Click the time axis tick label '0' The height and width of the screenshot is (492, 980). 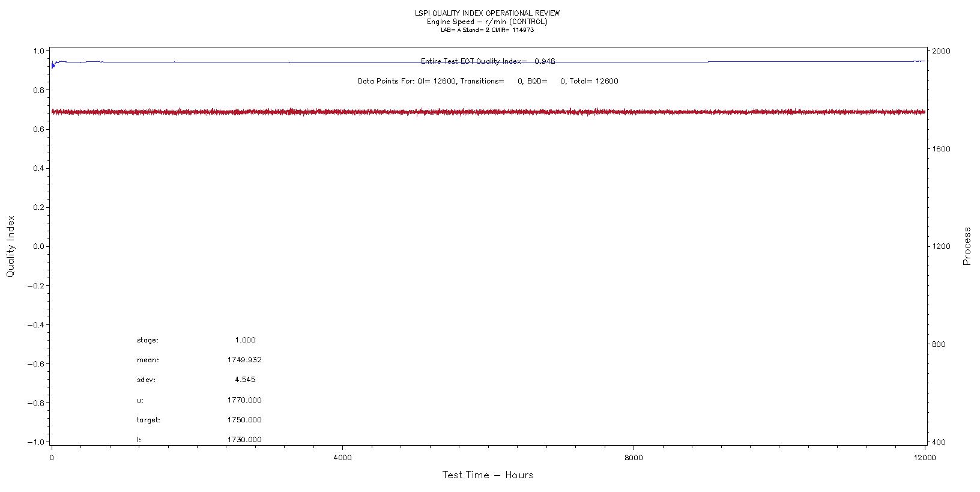[x=52, y=458]
